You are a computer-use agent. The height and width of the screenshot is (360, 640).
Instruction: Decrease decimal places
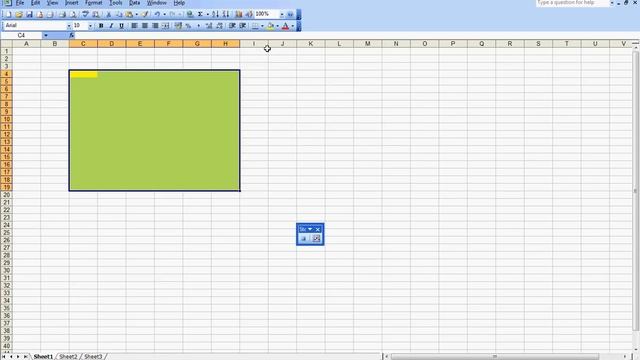[219, 26]
